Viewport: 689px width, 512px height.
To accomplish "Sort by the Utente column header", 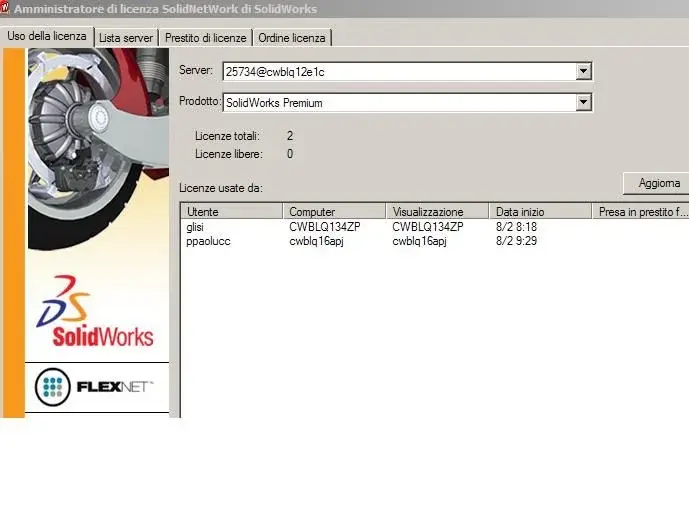I will pyautogui.click(x=232, y=212).
